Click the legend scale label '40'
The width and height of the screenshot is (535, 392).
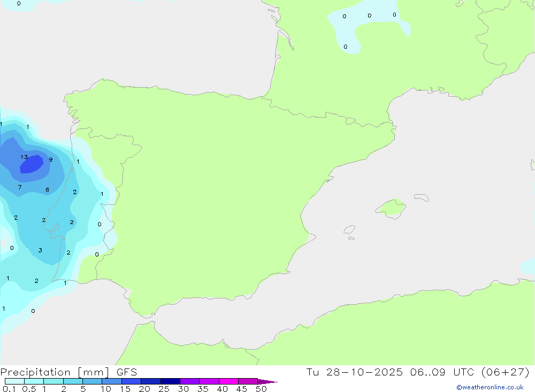(222, 389)
